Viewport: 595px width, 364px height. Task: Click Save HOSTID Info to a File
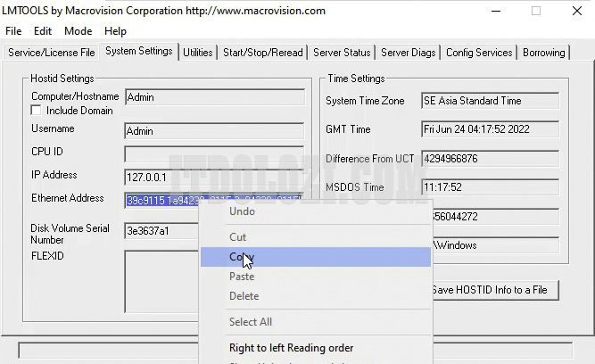[496, 290]
